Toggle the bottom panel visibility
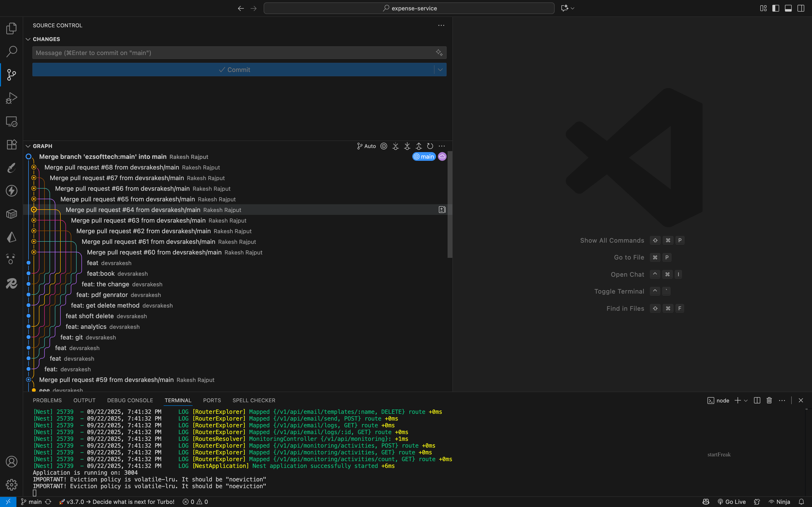The height and width of the screenshot is (507, 812). coord(788,8)
